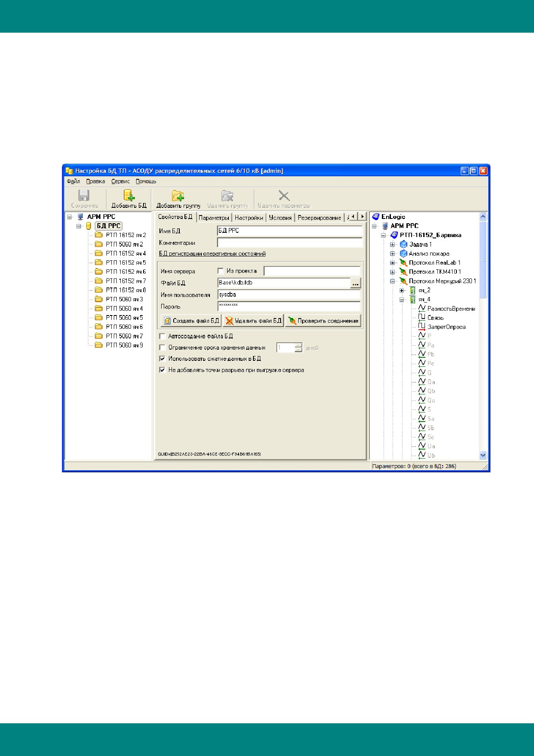Click the Протокол ТКМ410 1 plug icon
Screen dimensions: 534x756
click(x=403, y=272)
